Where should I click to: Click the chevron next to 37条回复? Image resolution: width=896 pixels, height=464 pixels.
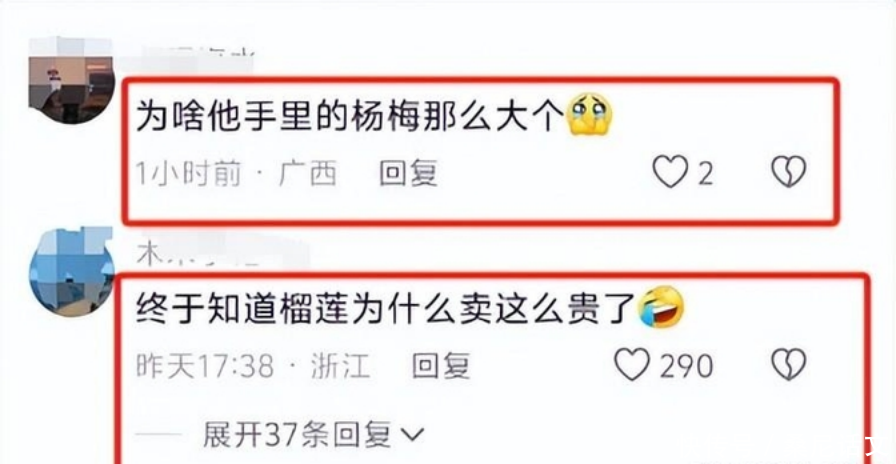pos(412,437)
